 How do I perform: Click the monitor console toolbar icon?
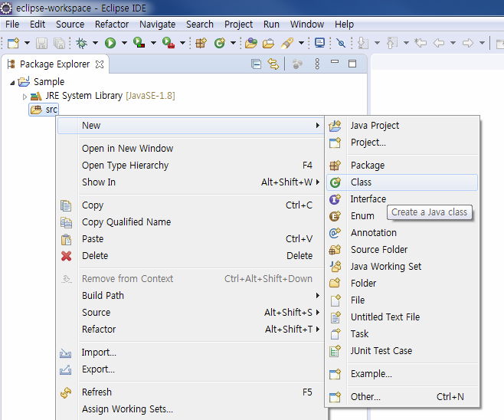click(x=319, y=43)
